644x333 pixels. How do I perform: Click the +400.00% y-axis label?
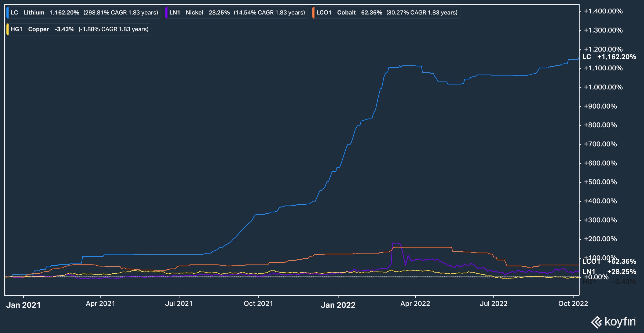point(601,201)
